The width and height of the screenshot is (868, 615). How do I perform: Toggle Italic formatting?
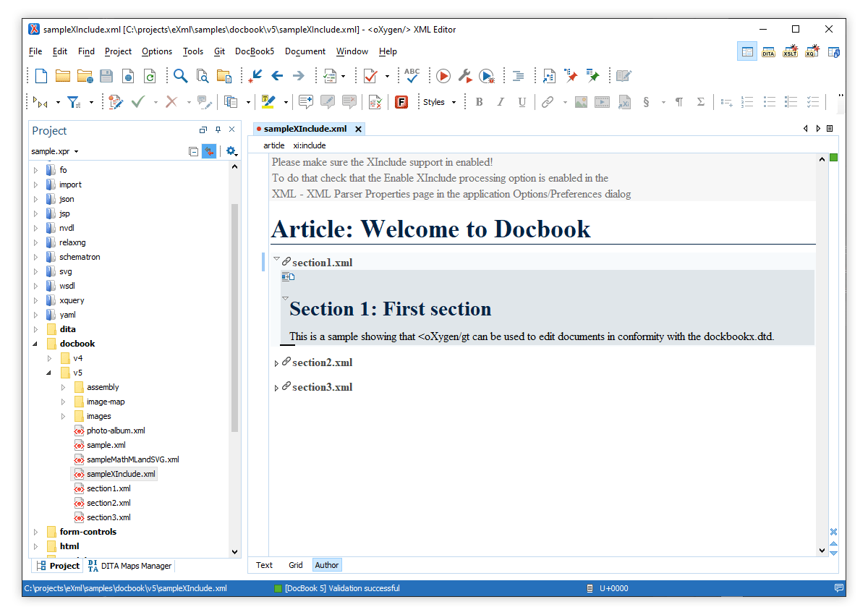point(501,102)
